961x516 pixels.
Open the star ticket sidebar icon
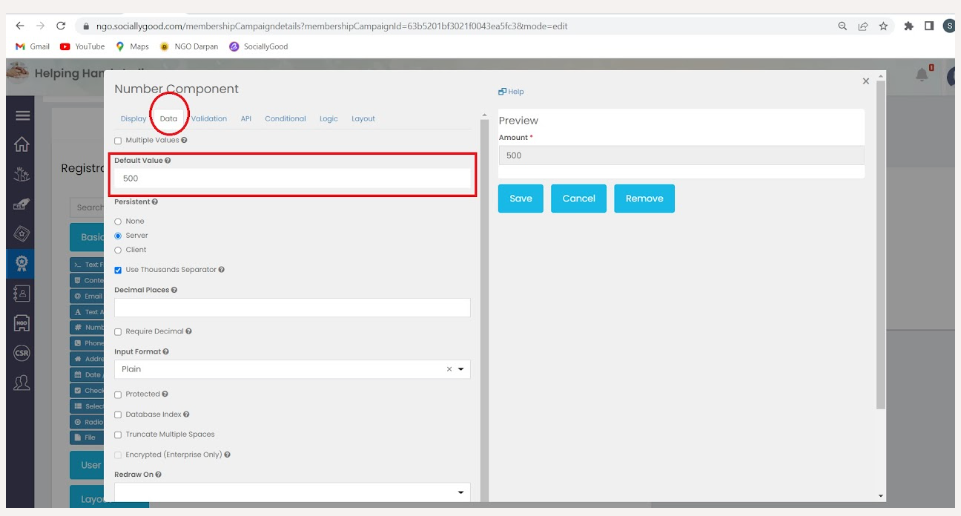(x=21, y=233)
